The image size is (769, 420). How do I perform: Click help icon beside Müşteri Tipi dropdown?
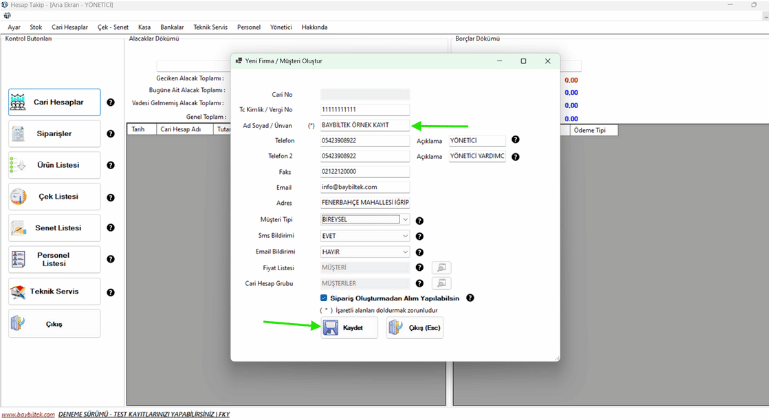click(x=420, y=221)
